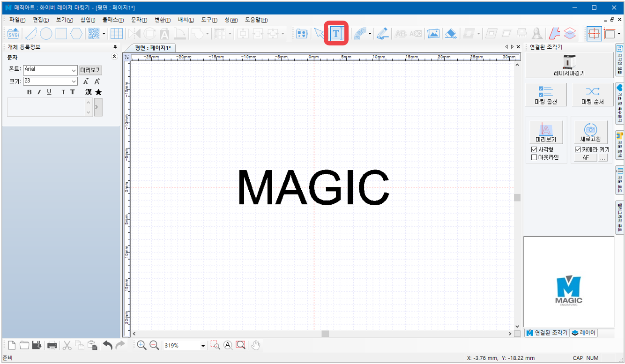Open the curved text tool dropdown arrow

pyautogui.click(x=370, y=34)
